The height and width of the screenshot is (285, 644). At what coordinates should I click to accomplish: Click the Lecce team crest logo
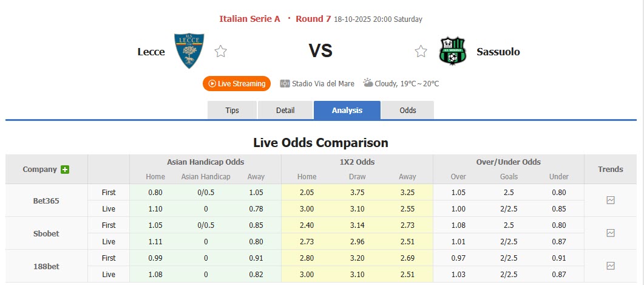pos(189,51)
